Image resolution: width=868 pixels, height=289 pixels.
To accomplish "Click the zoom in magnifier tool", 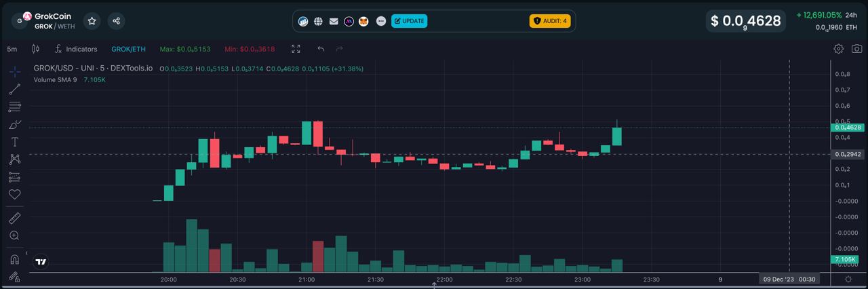I will [14, 235].
